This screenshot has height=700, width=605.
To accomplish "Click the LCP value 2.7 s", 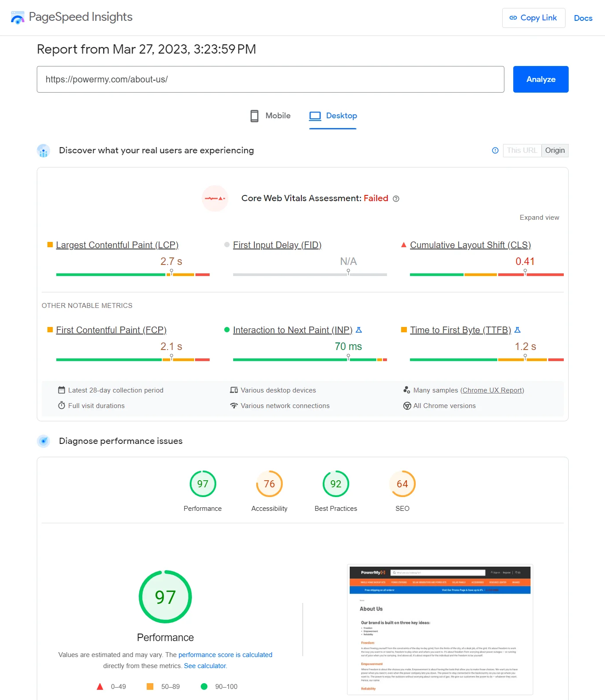I will (x=171, y=261).
